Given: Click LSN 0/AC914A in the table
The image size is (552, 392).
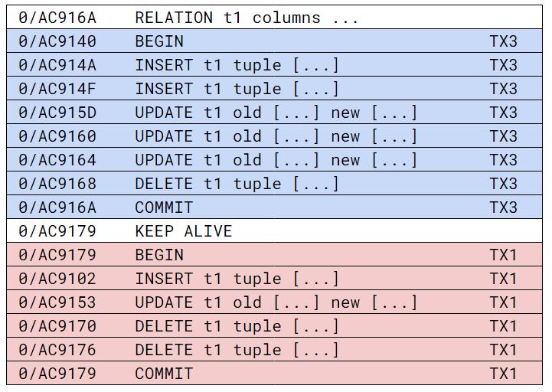Looking at the screenshot, I should tap(57, 65).
